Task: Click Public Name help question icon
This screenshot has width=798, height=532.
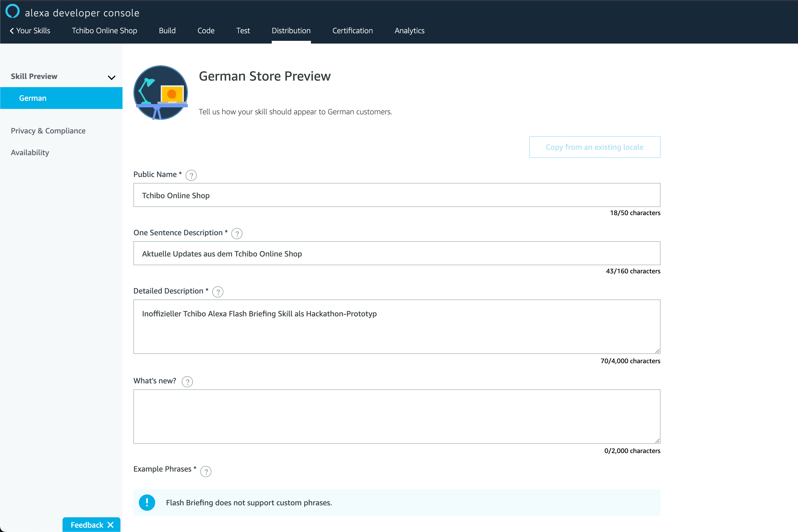Action: [191, 175]
